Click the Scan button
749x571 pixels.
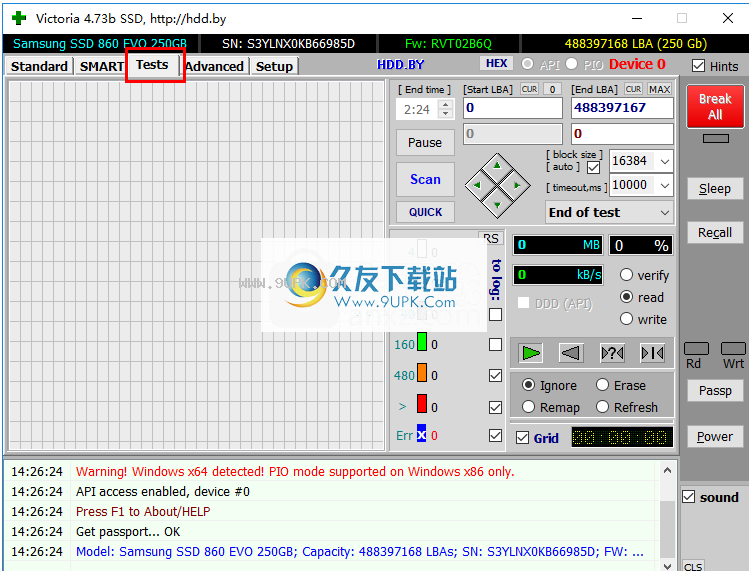(x=425, y=179)
